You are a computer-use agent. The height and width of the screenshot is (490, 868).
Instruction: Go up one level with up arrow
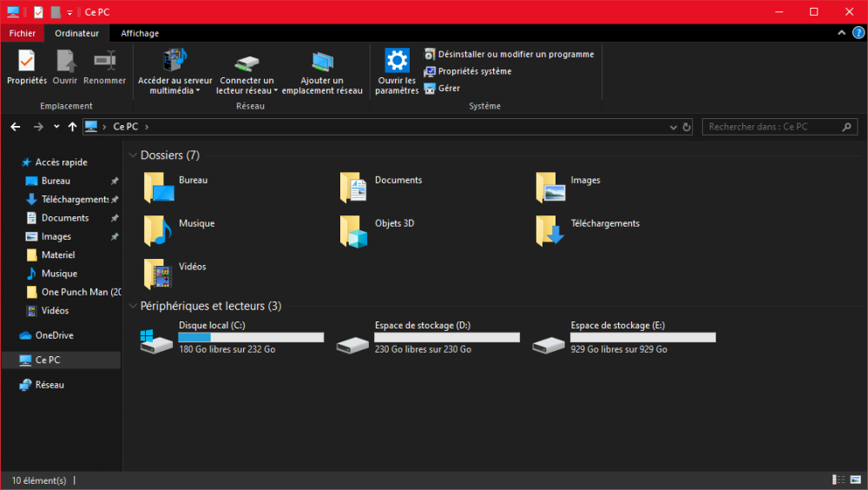[72, 127]
